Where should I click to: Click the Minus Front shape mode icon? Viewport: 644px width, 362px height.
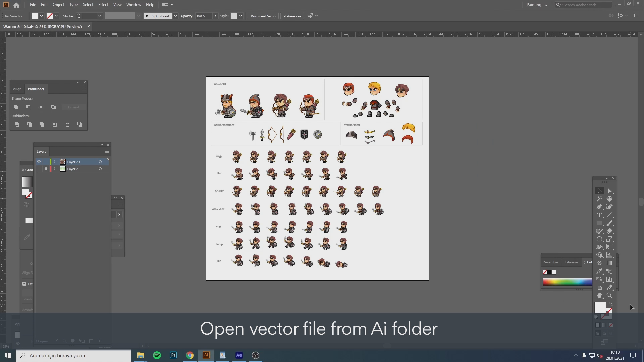pyautogui.click(x=28, y=107)
